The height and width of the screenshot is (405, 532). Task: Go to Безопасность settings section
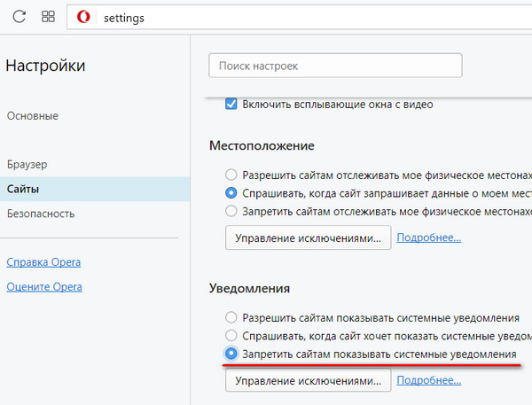pyautogui.click(x=41, y=214)
